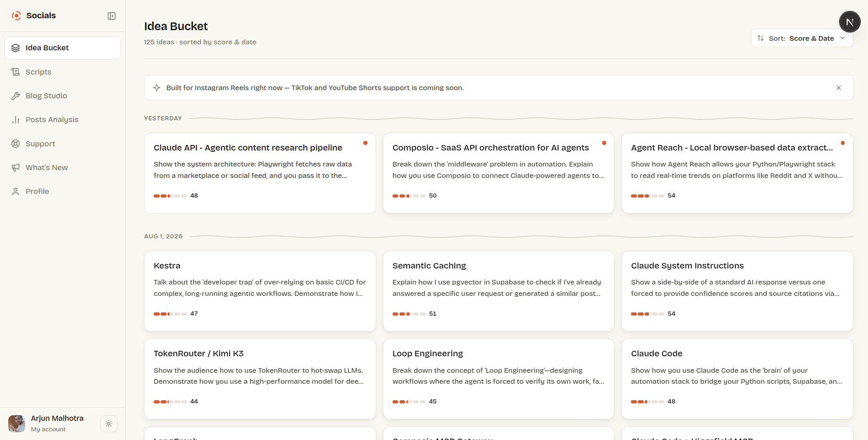Open the Semantic Caching idea card
This screenshot has height=440, width=868.
click(499, 291)
